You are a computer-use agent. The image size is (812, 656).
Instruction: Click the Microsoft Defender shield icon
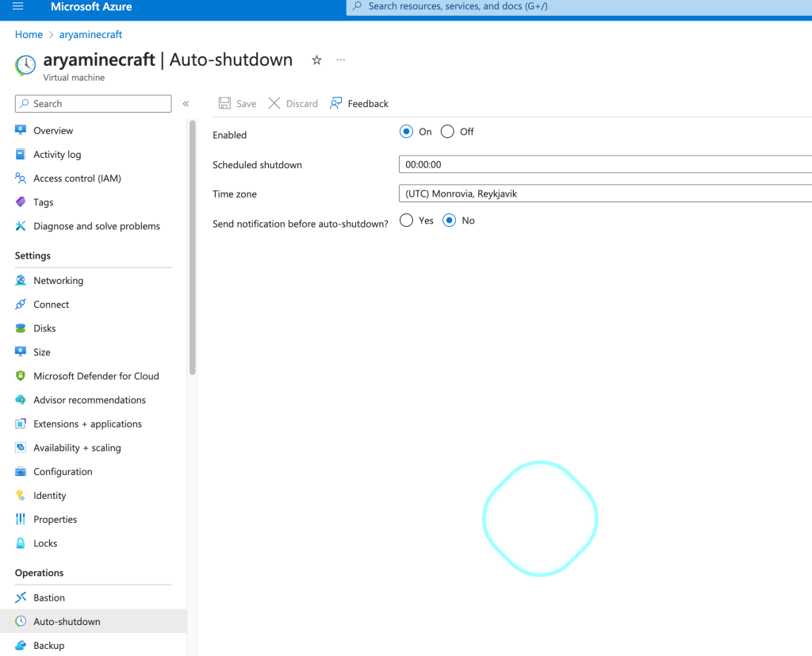pos(21,376)
